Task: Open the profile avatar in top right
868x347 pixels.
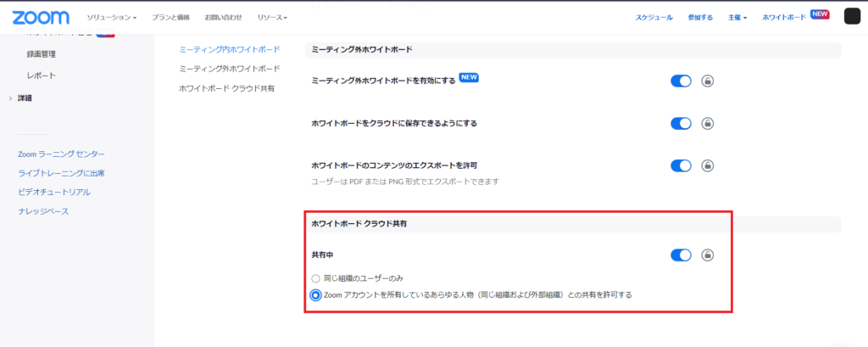Action: pyautogui.click(x=852, y=17)
